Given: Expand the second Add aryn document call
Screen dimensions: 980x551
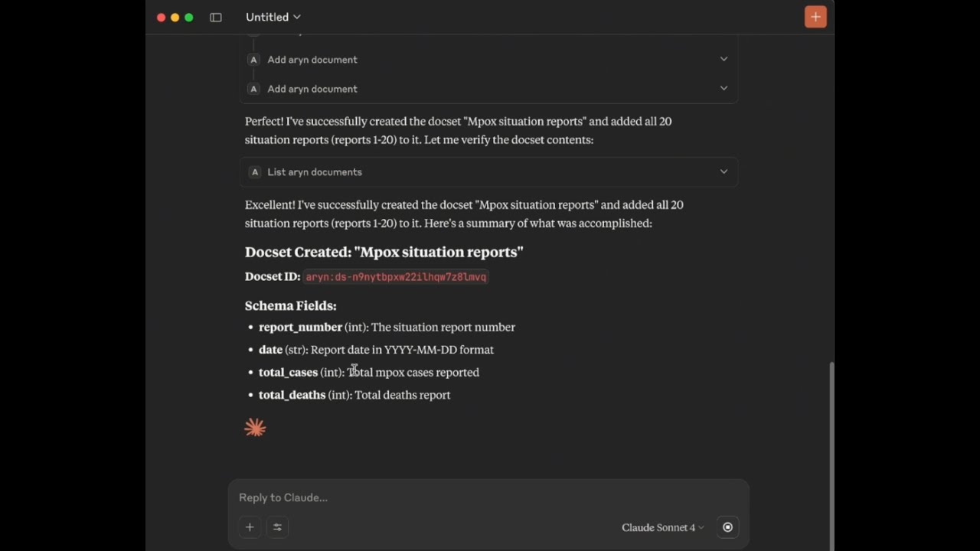Looking at the screenshot, I should coord(724,89).
